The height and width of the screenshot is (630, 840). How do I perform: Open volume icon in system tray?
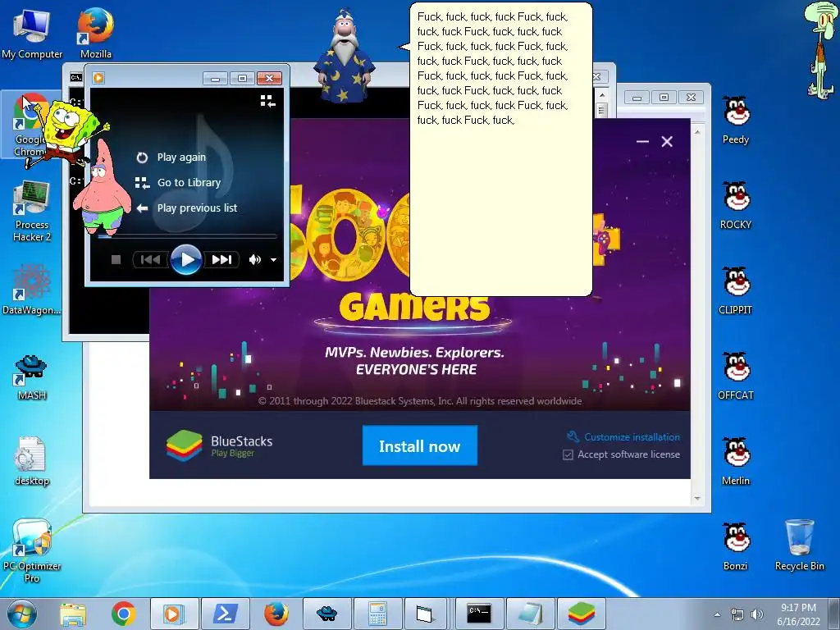pos(757,614)
